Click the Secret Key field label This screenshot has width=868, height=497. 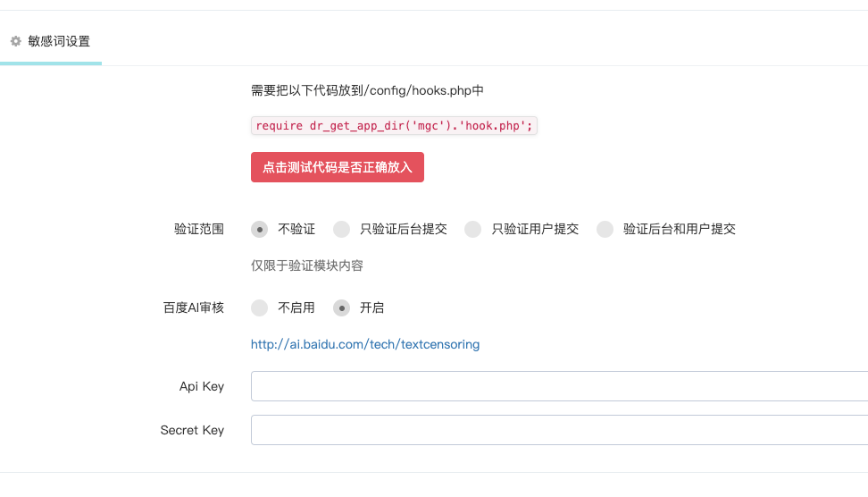(192, 431)
